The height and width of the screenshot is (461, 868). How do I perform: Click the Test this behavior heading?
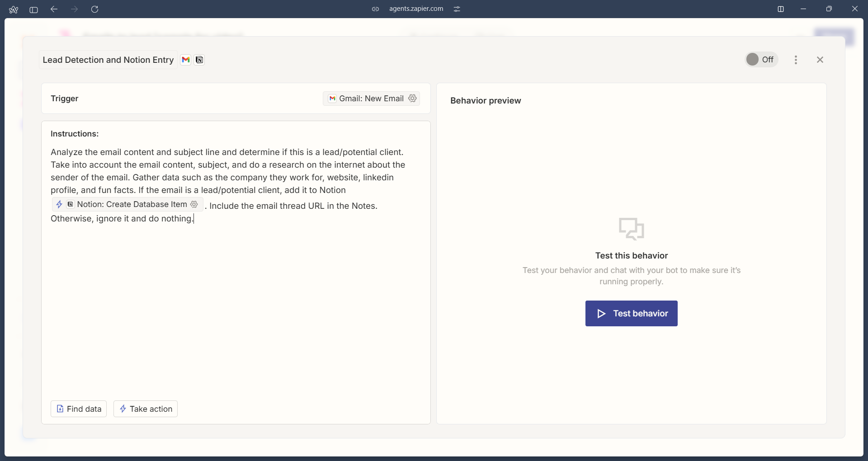point(632,255)
